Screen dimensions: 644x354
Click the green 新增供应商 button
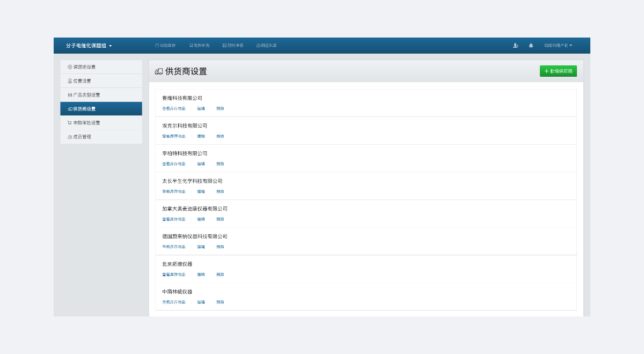[558, 71]
